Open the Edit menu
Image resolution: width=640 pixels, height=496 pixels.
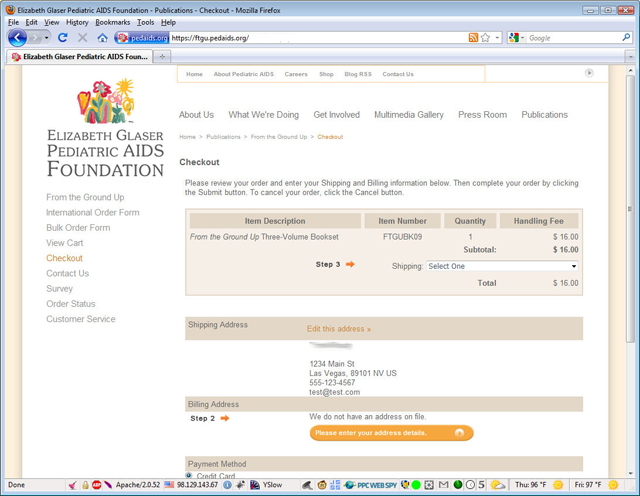(x=31, y=22)
